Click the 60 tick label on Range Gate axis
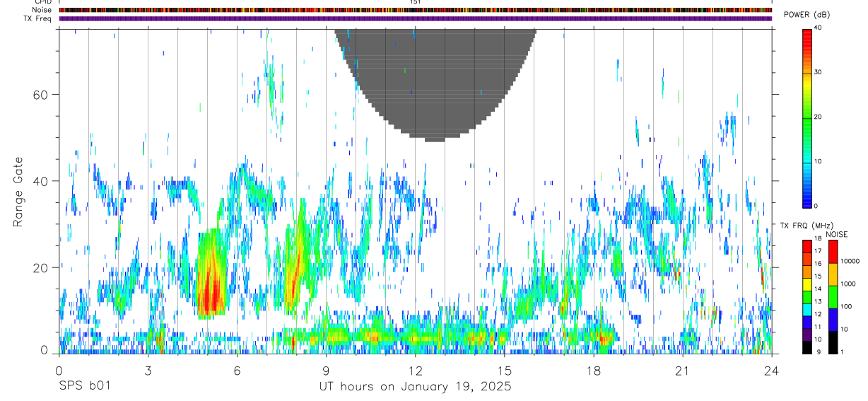 [x=40, y=95]
